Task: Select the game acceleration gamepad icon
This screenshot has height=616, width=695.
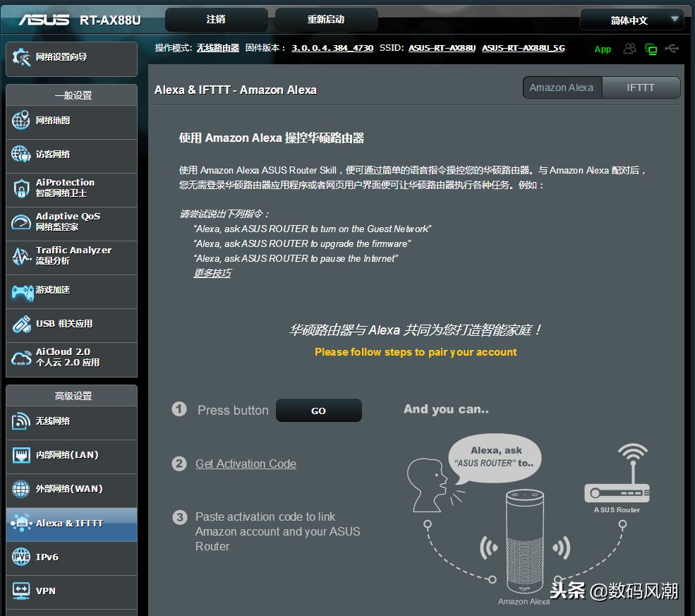Action: 22,291
